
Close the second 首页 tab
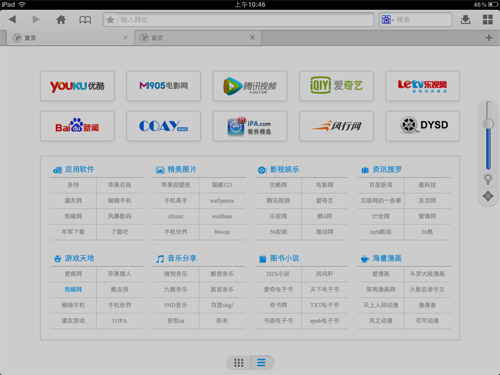(x=252, y=38)
